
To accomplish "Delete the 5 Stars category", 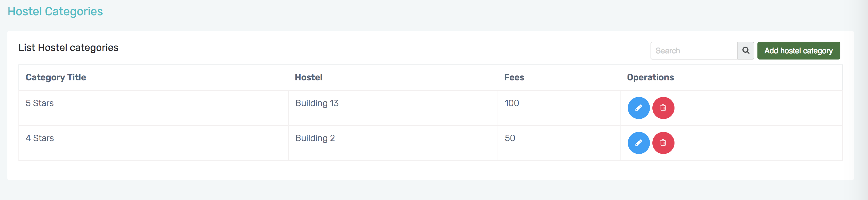I will (663, 108).
